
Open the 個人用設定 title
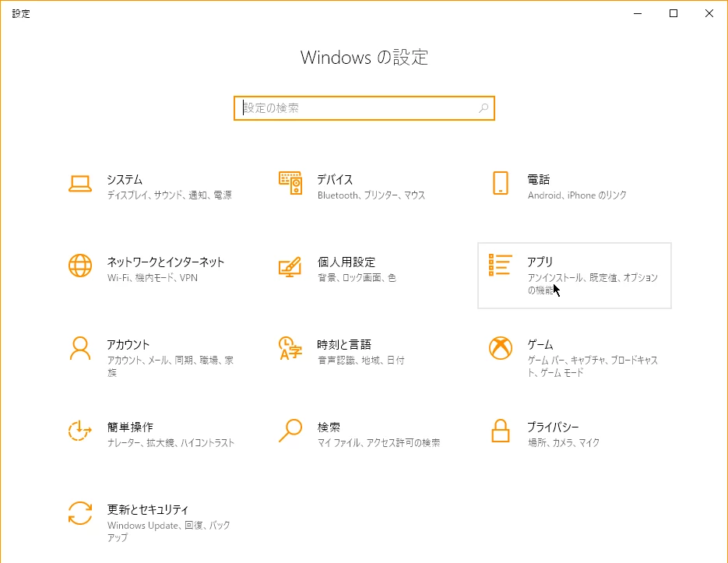pos(346,262)
